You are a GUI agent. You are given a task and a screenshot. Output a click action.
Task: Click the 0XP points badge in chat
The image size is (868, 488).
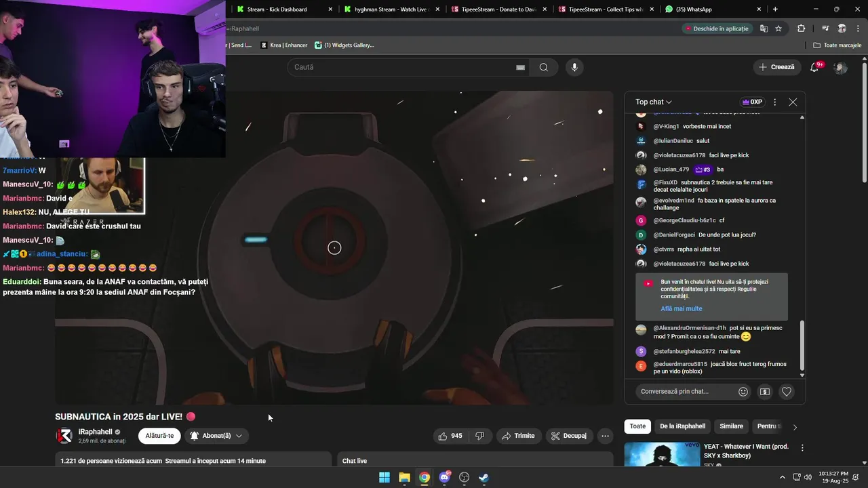pyautogui.click(x=752, y=102)
